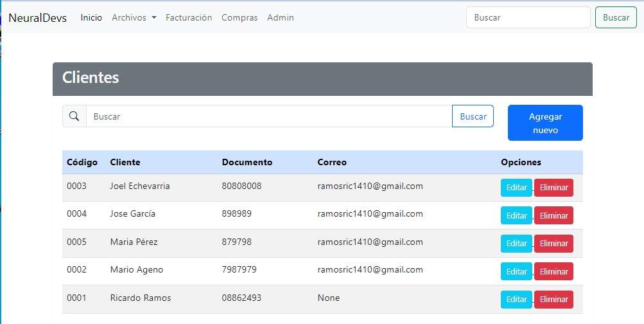This screenshot has width=644, height=324.
Task: Click the None email value for Ricardo Ramos
Action: click(329, 298)
